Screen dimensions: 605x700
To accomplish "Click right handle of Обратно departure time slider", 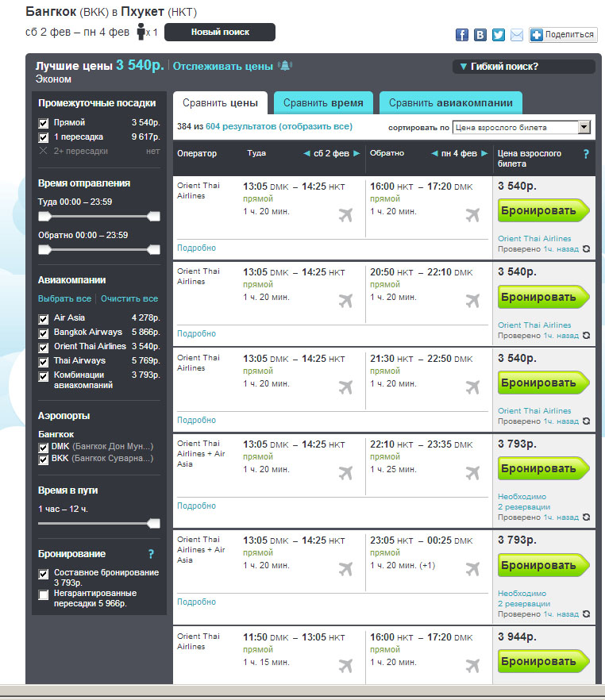I will click(153, 250).
